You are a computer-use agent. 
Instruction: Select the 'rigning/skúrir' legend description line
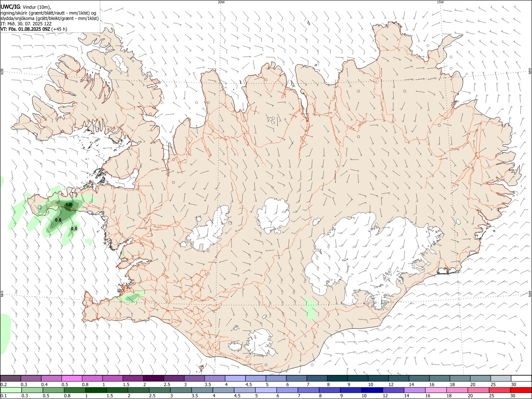(x=48, y=13)
